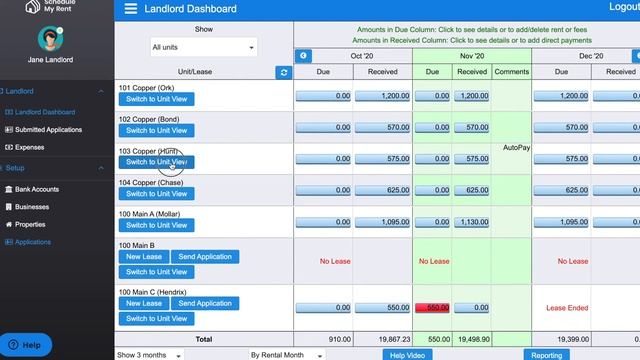Click the refresh icon beside Unit/Lease
The width and height of the screenshot is (640, 360).
(x=284, y=72)
